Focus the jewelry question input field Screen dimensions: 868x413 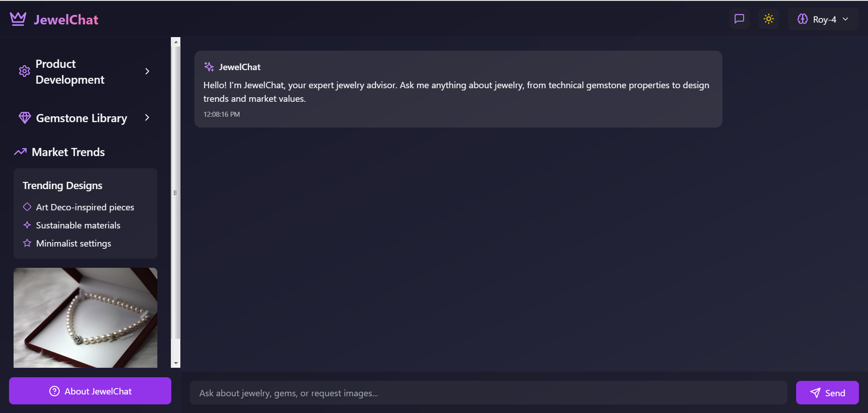pyautogui.click(x=488, y=393)
